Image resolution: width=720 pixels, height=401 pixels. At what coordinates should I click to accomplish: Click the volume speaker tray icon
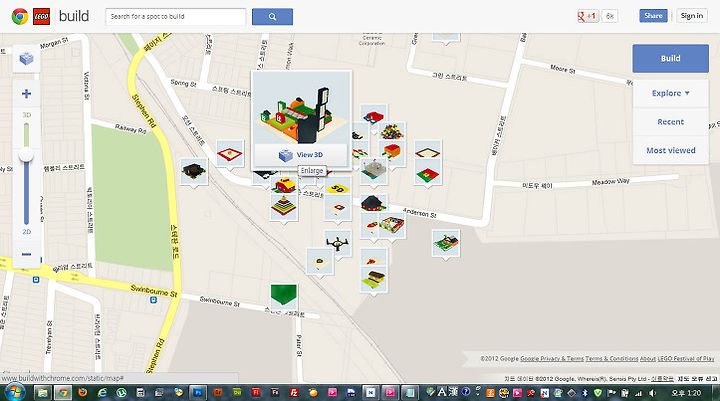[652, 393]
